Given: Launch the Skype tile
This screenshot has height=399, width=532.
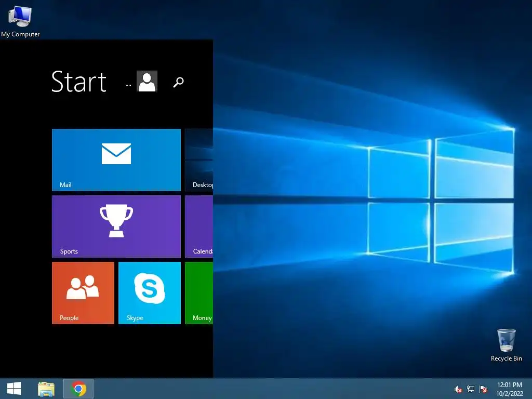Looking at the screenshot, I should point(149,293).
